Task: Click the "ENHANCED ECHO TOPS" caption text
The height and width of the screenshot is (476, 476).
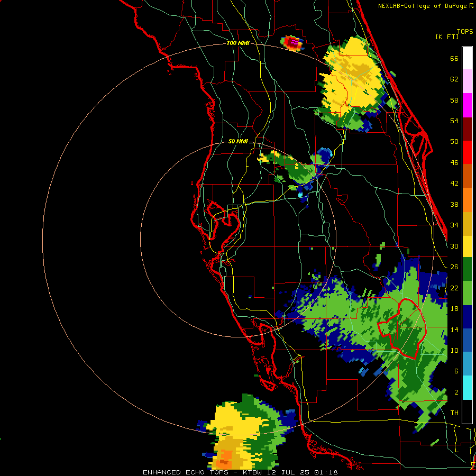Action: coord(186,472)
